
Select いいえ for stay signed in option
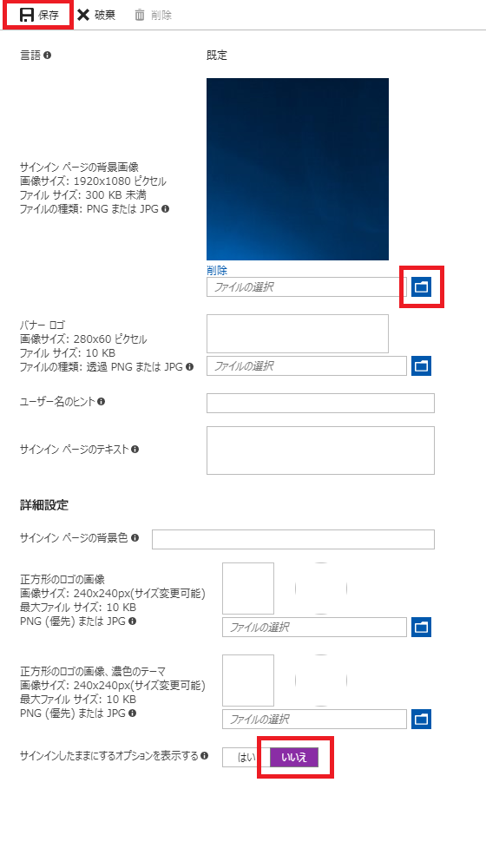pos(294,757)
